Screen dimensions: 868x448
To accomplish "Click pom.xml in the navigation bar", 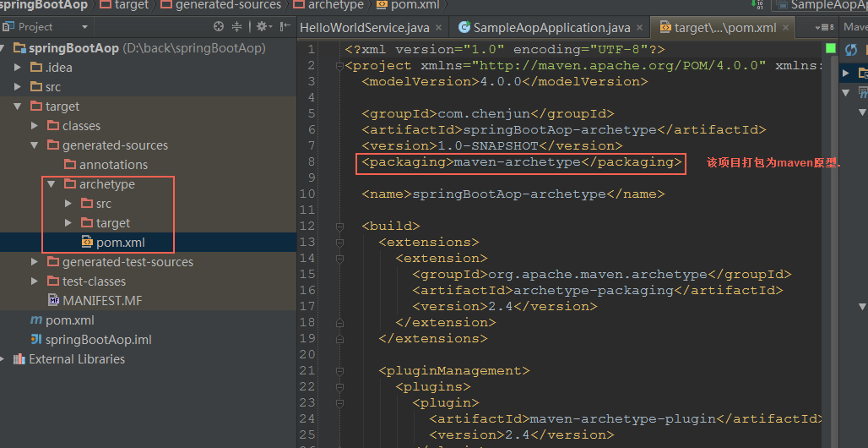I will tap(408, 5).
